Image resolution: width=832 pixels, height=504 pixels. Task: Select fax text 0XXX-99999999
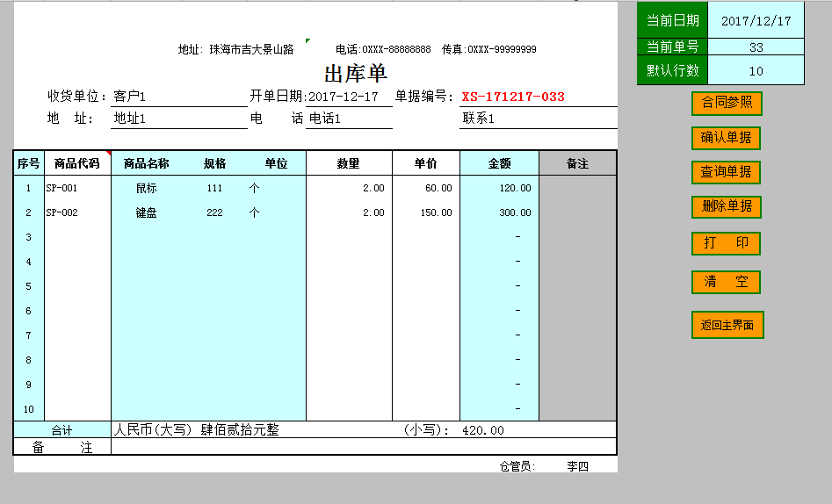(502, 49)
